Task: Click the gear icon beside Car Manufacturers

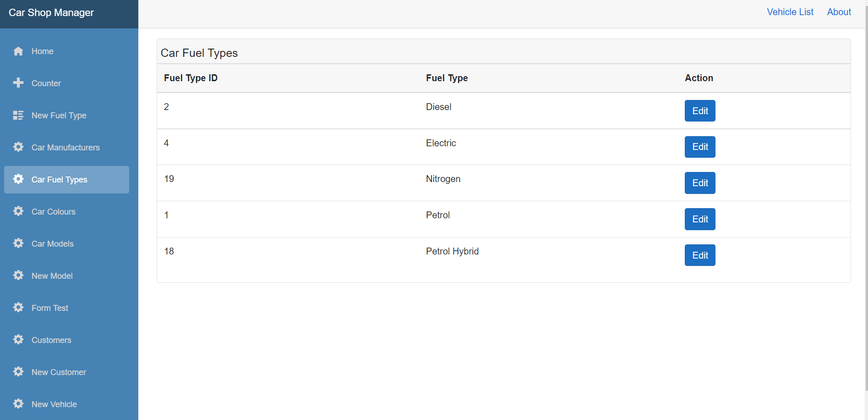Action: click(x=18, y=147)
